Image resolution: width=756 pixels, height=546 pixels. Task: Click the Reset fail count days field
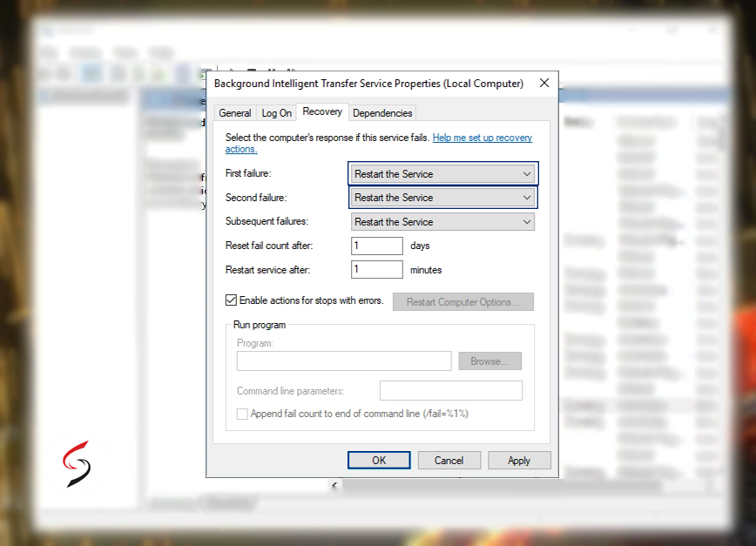[x=376, y=246]
